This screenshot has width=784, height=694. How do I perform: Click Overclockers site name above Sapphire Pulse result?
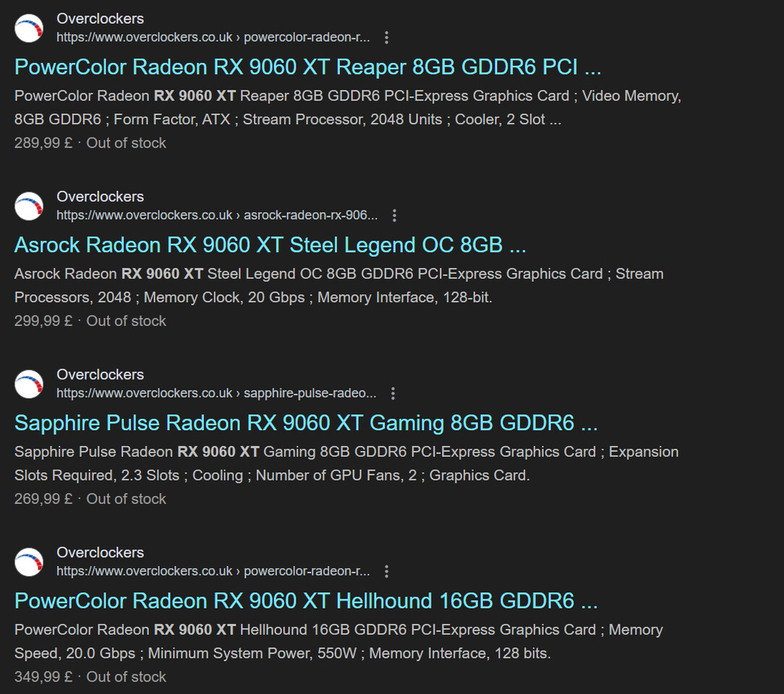tap(100, 374)
